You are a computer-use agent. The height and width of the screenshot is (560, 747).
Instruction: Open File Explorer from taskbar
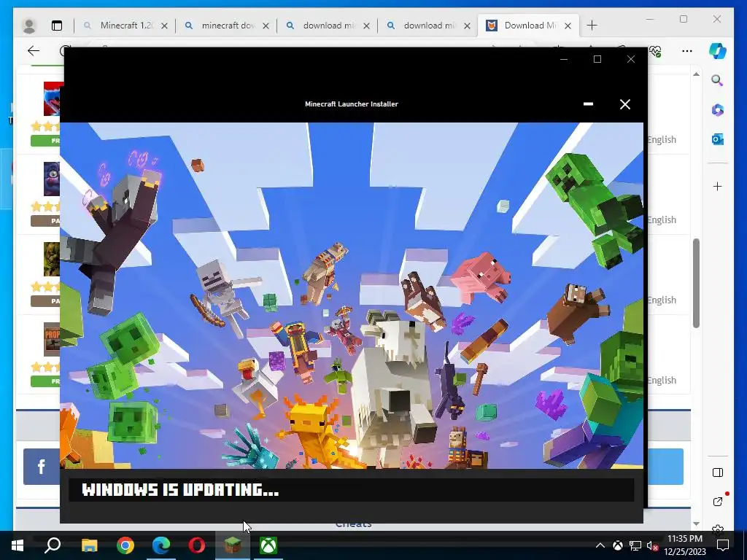pos(89,545)
